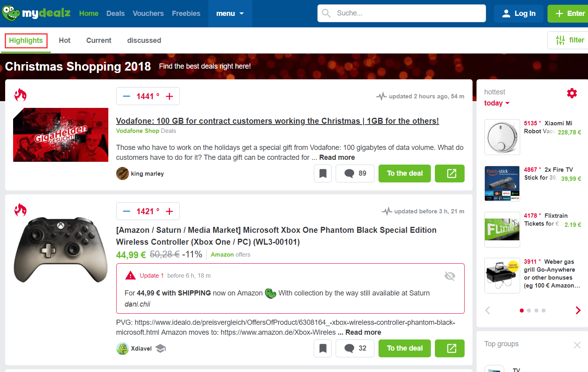Image resolution: width=588 pixels, height=372 pixels.
Task: Go to next hottest deals page arrow
Action: [578, 310]
